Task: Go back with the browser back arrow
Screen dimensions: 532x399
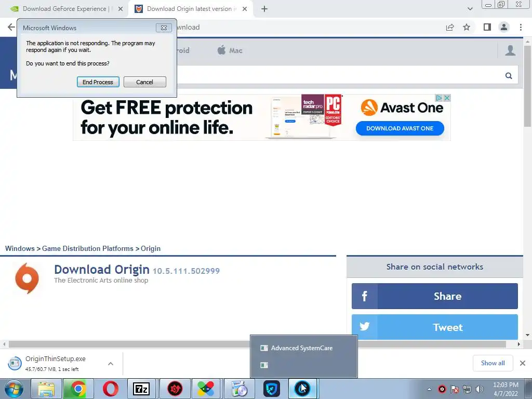Action: [x=11, y=27]
